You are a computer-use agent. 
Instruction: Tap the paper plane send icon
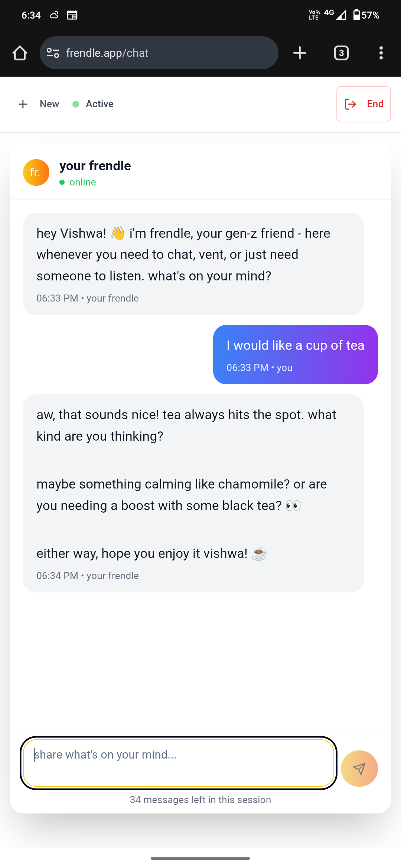[359, 769]
